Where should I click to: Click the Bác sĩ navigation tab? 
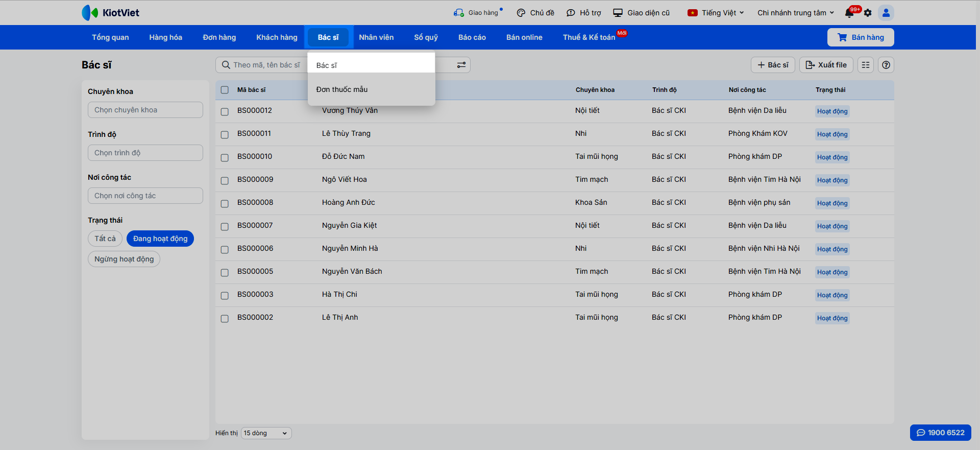328,37
